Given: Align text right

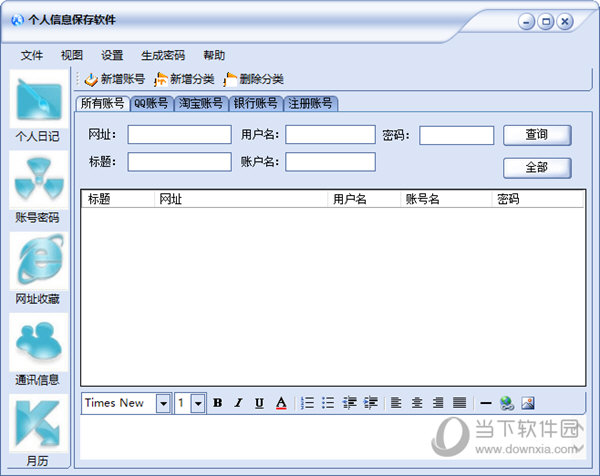Looking at the screenshot, I should (x=438, y=403).
